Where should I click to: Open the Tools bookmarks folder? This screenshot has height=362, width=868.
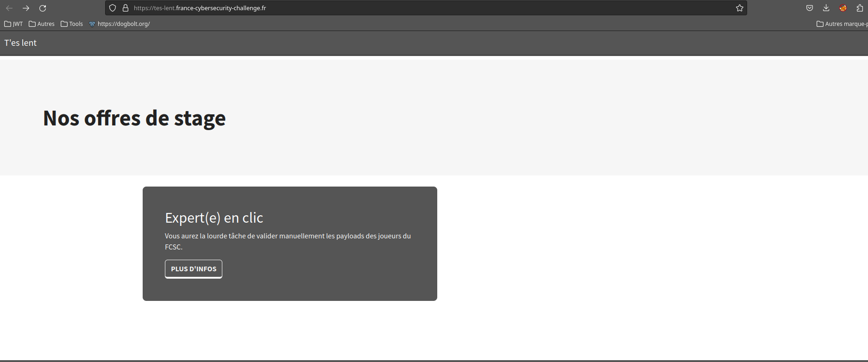(72, 24)
